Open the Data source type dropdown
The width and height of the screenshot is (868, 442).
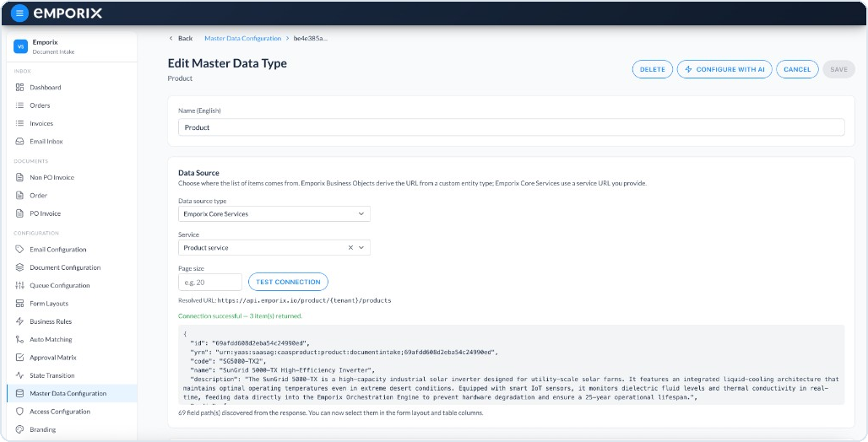pos(274,213)
